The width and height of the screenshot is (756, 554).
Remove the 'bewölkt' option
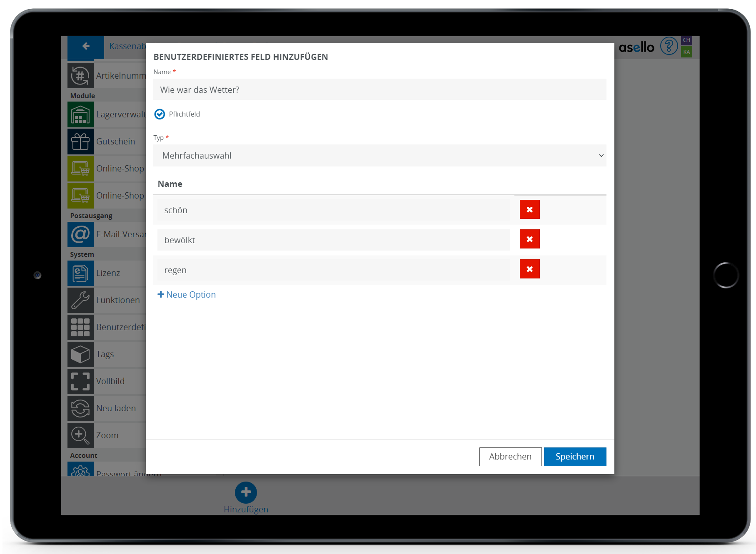click(x=529, y=239)
